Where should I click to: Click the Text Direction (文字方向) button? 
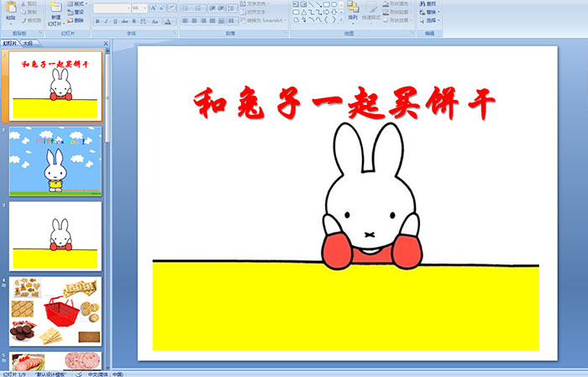(x=255, y=3)
